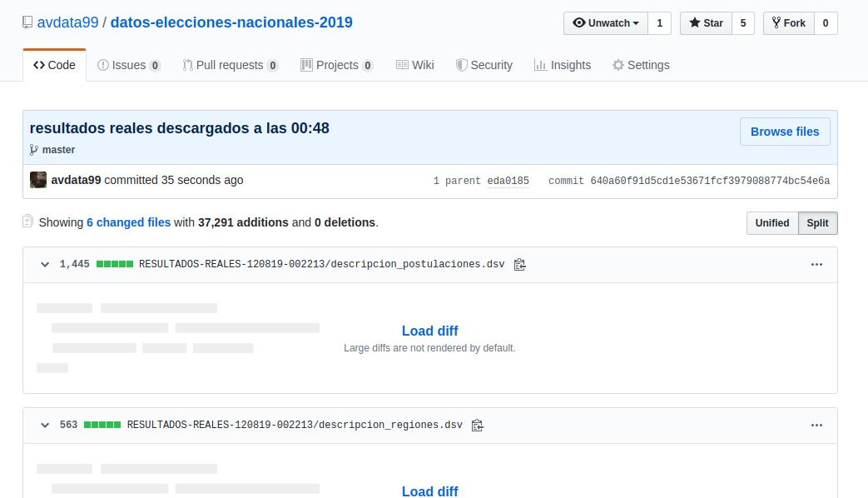View stargazers count 5

point(743,23)
